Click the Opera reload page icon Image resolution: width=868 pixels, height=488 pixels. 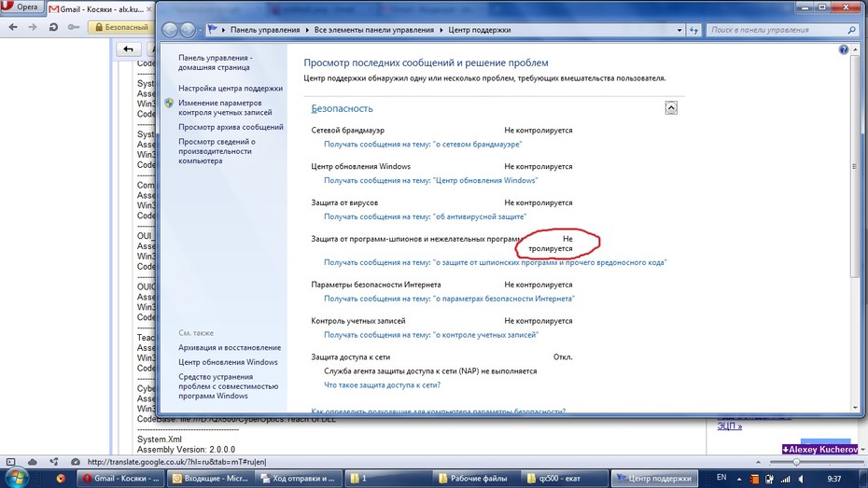click(x=54, y=26)
